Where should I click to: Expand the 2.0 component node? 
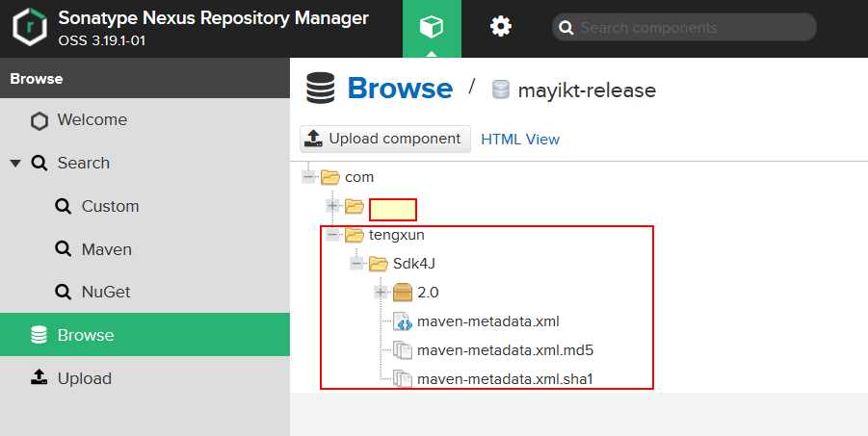[x=381, y=293]
